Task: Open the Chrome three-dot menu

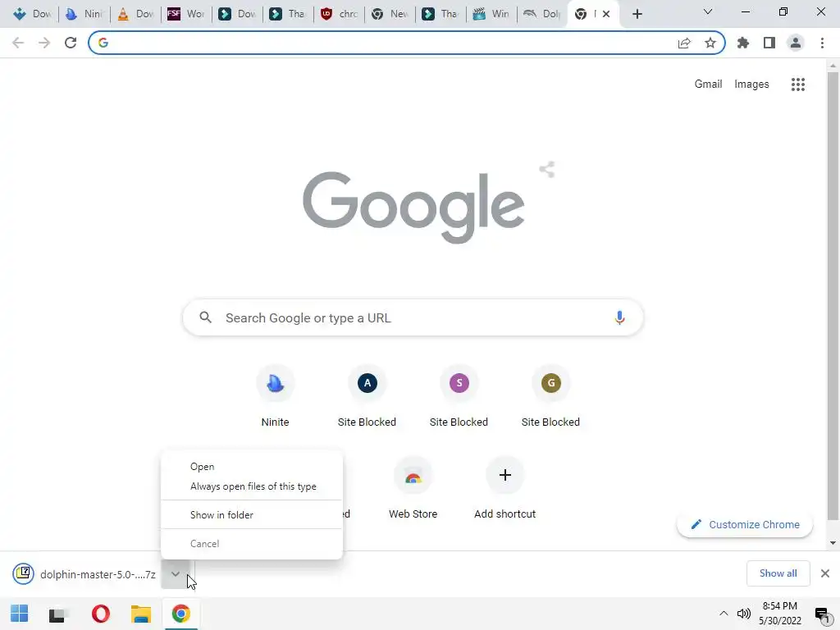Action: pyautogui.click(x=822, y=43)
